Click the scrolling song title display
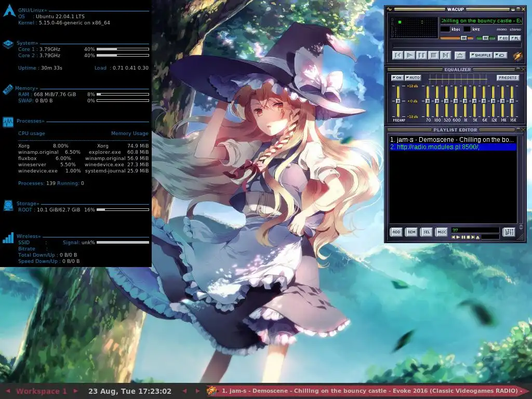 point(481,21)
